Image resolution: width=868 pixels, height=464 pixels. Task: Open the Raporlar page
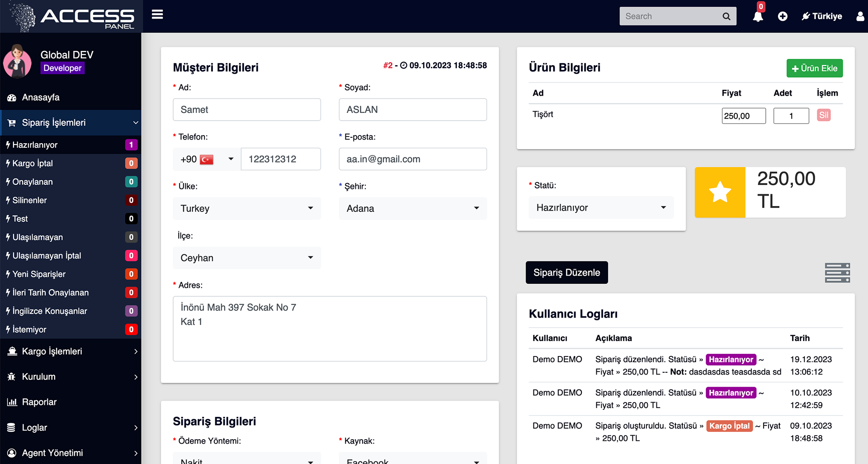click(x=71, y=402)
